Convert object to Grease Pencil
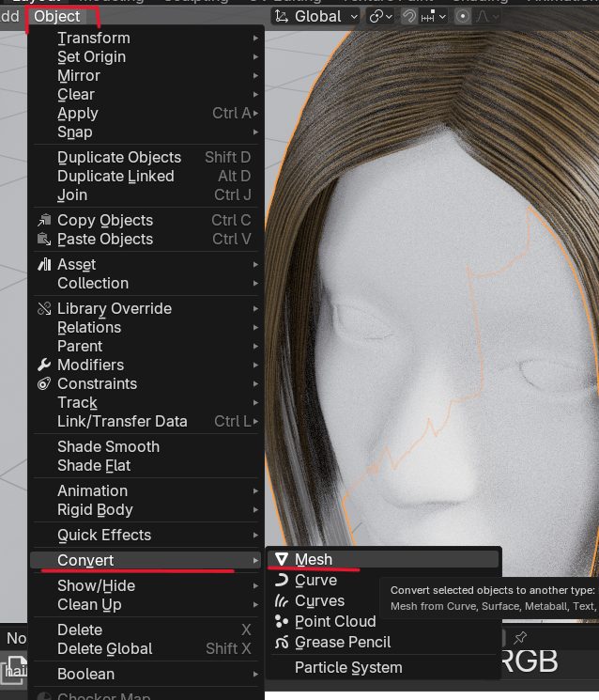 click(x=343, y=643)
